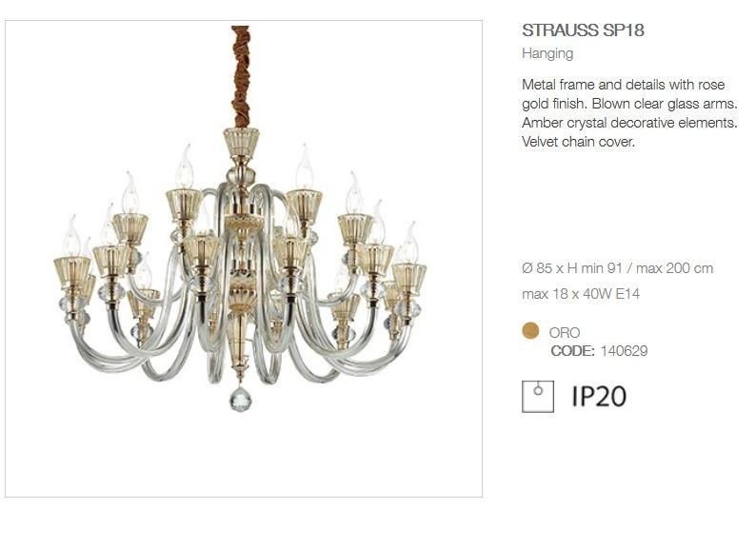The width and height of the screenshot is (756, 549).
Task: Click the central gold stem of chandelier
Action: point(241,308)
